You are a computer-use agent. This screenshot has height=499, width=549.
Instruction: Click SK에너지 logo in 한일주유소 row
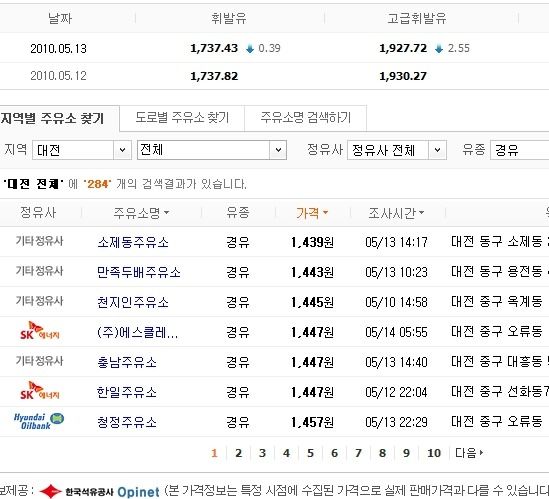(x=40, y=391)
